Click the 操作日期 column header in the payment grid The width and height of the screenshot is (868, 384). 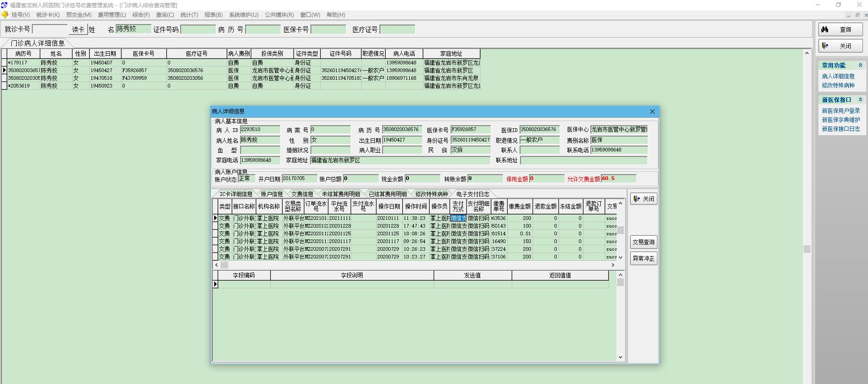tap(389, 206)
